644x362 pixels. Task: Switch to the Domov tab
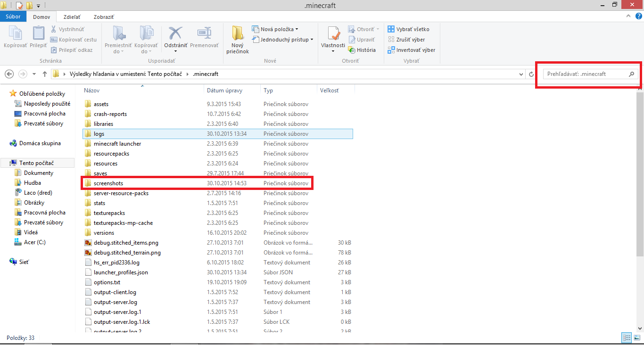pyautogui.click(x=41, y=17)
